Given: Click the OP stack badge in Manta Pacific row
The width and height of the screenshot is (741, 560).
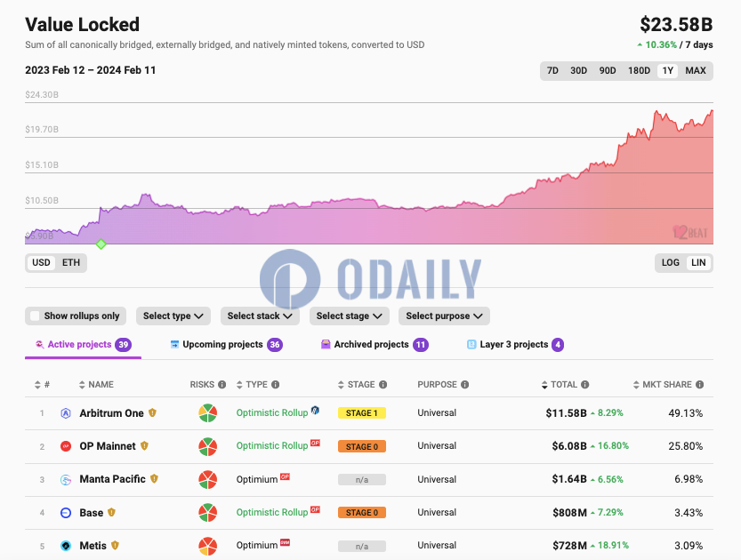Looking at the screenshot, I should click(x=285, y=476).
